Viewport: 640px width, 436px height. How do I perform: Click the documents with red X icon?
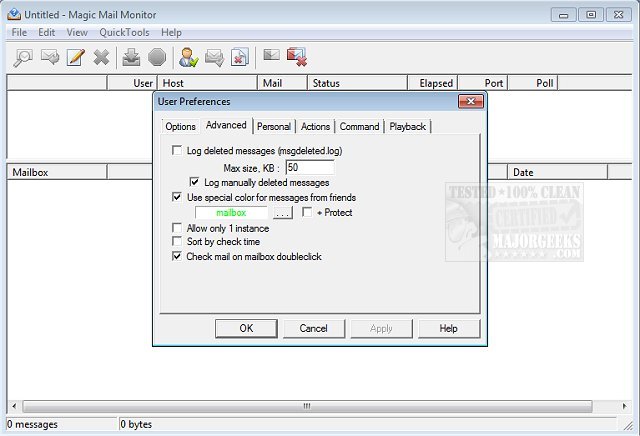(x=240, y=58)
